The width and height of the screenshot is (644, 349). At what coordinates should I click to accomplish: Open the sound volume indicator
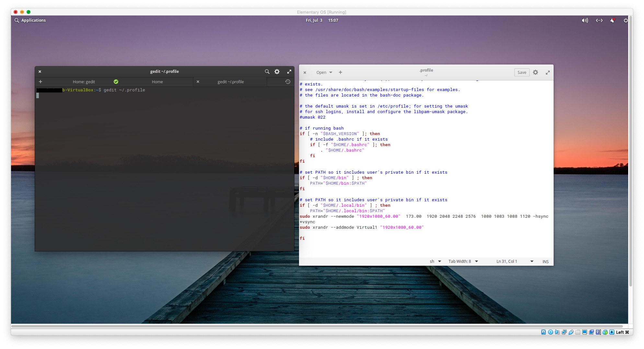click(585, 20)
